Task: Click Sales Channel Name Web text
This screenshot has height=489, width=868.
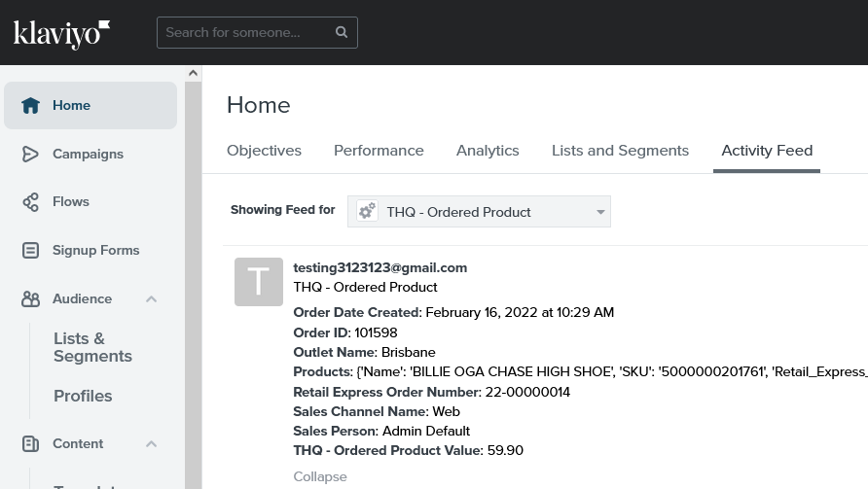Action: click(377, 411)
